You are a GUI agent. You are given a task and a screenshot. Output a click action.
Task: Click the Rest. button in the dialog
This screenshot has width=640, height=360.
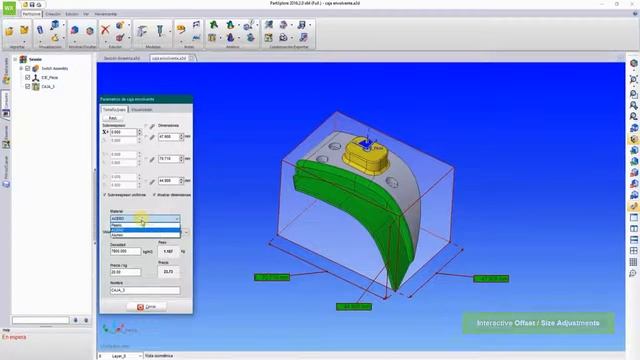[x=113, y=118]
